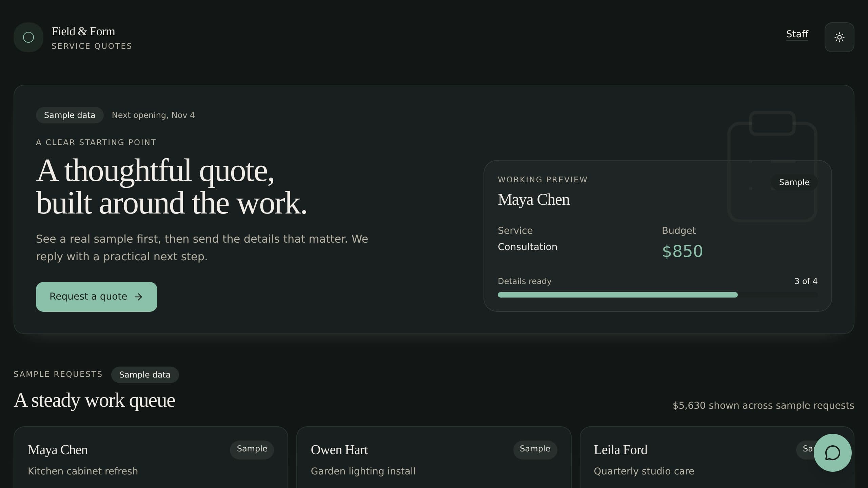Open the Owen Hart request card

pyautogui.click(x=434, y=457)
